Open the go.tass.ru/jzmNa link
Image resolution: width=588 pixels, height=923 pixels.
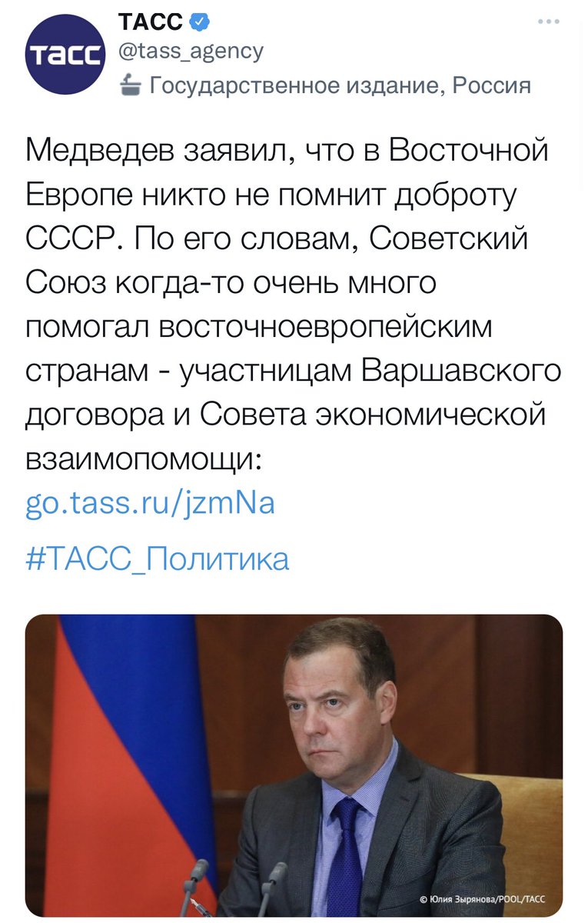[x=150, y=504]
